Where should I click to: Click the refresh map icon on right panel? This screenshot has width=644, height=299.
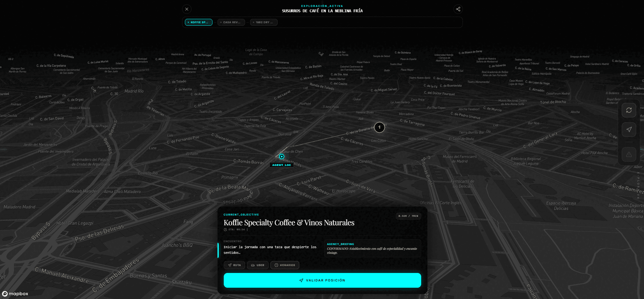pos(629,110)
